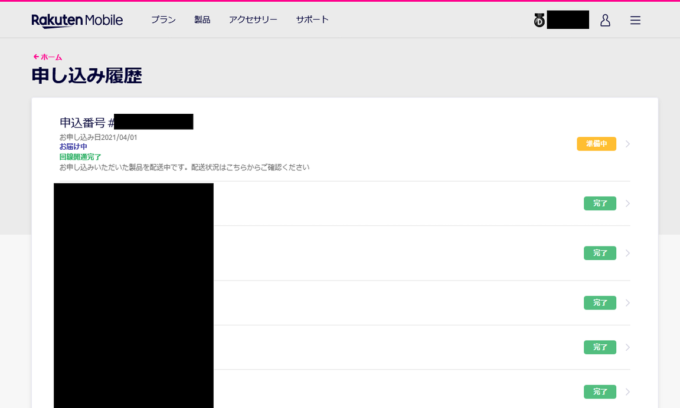The height and width of the screenshot is (408, 680).
Task: Click the お届け中 status text
Action: pos(73,147)
